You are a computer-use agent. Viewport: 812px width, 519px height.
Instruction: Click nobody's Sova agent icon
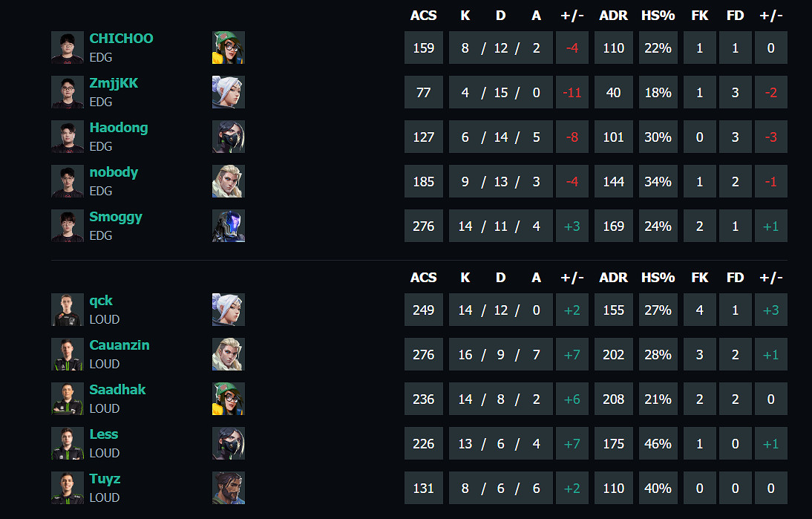(229, 181)
